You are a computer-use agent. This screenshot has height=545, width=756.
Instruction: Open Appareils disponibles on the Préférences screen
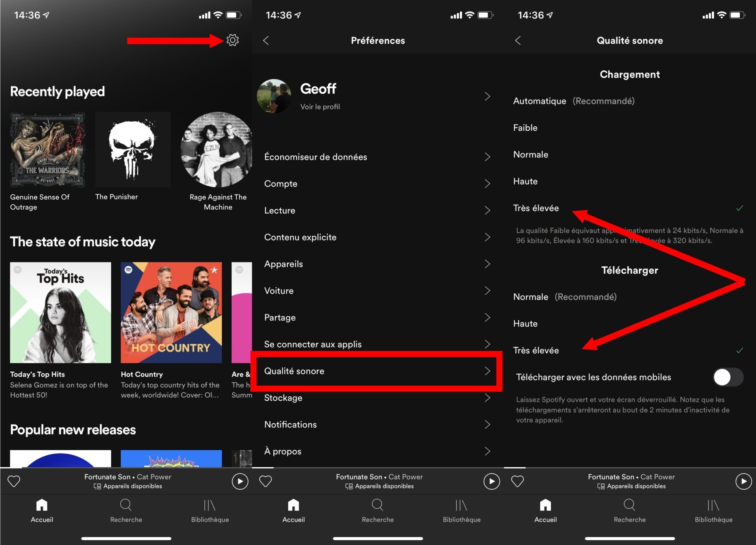click(380, 486)
